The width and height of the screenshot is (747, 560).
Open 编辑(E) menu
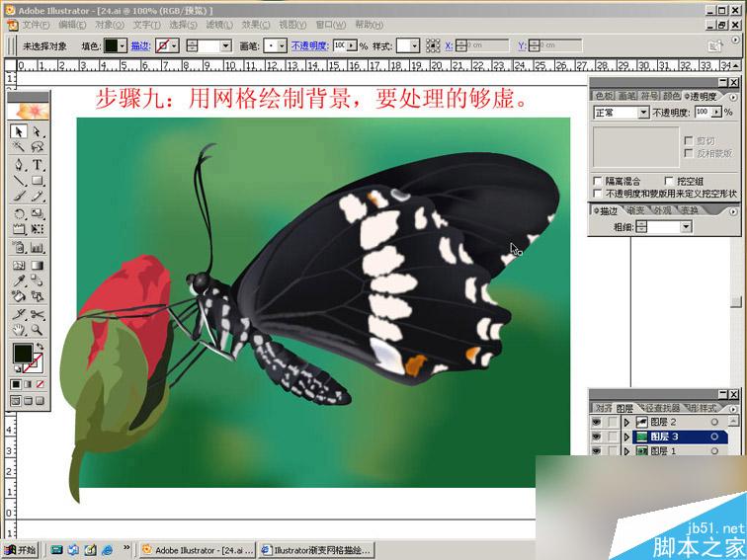pyautogui.click(x=72, y=25)
